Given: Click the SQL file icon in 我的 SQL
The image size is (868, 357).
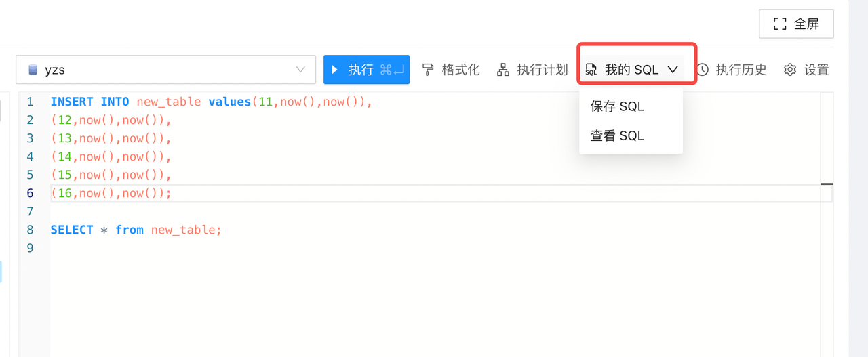Looking at the screenshot, I should point(591,70).
